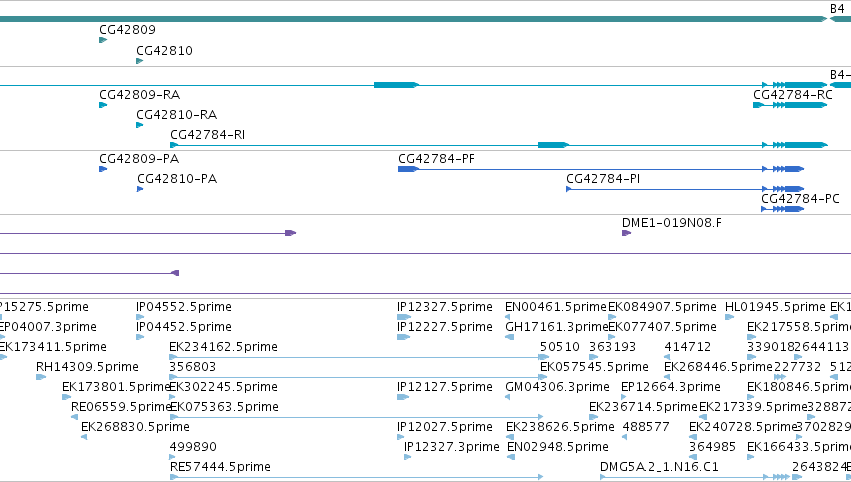Click the IP12327.3prime EST label
Screen dimensions: 851x482
tap(452, 447)
